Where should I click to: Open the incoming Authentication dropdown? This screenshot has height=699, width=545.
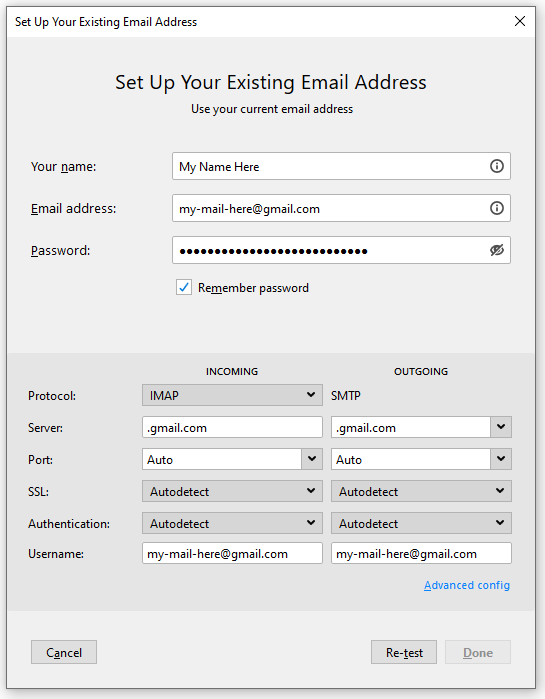click(232, 523)
